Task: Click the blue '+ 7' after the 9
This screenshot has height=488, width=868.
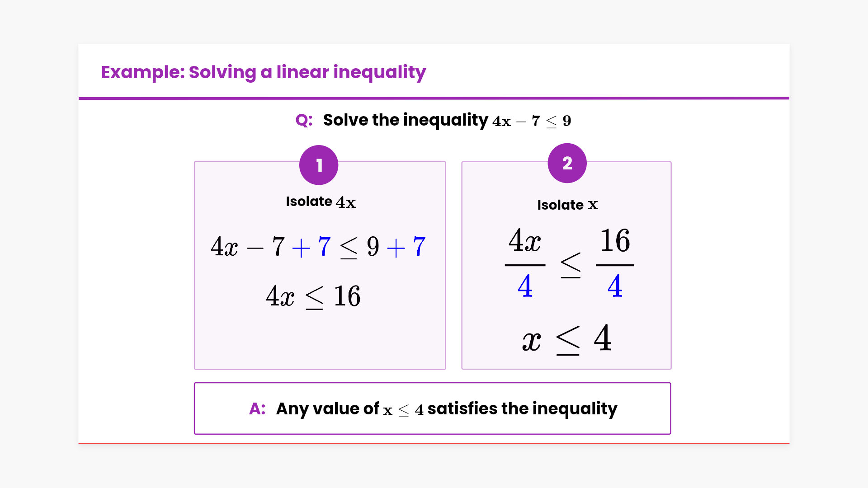Action: tap(406, 247)
